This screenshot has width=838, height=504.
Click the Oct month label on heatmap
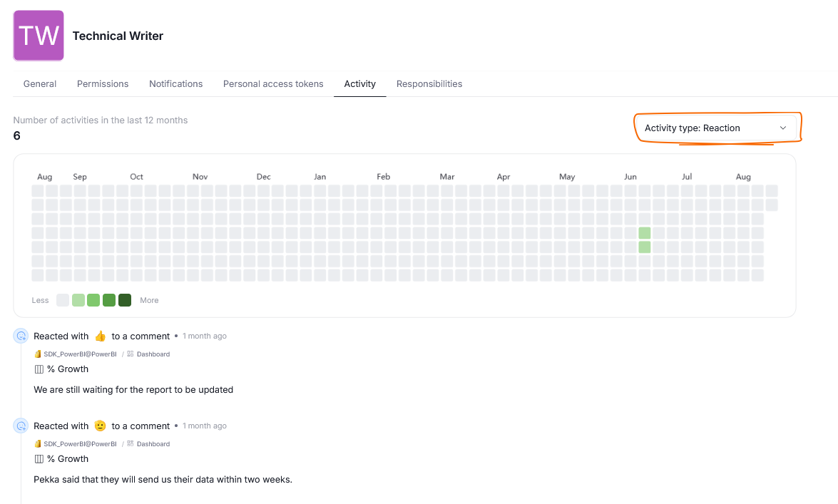pyautogui.click(x=136, y=176)
